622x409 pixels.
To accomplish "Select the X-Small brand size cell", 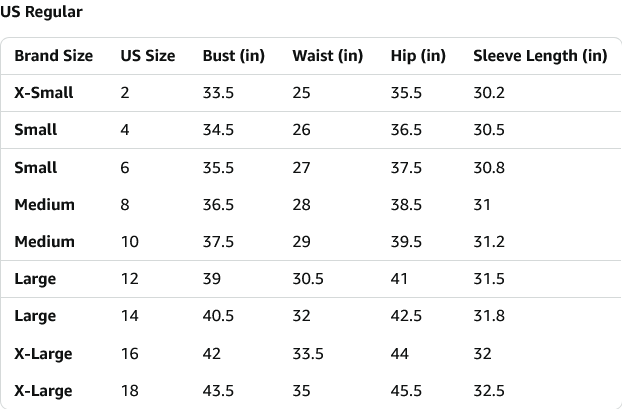I will point(44,93).
